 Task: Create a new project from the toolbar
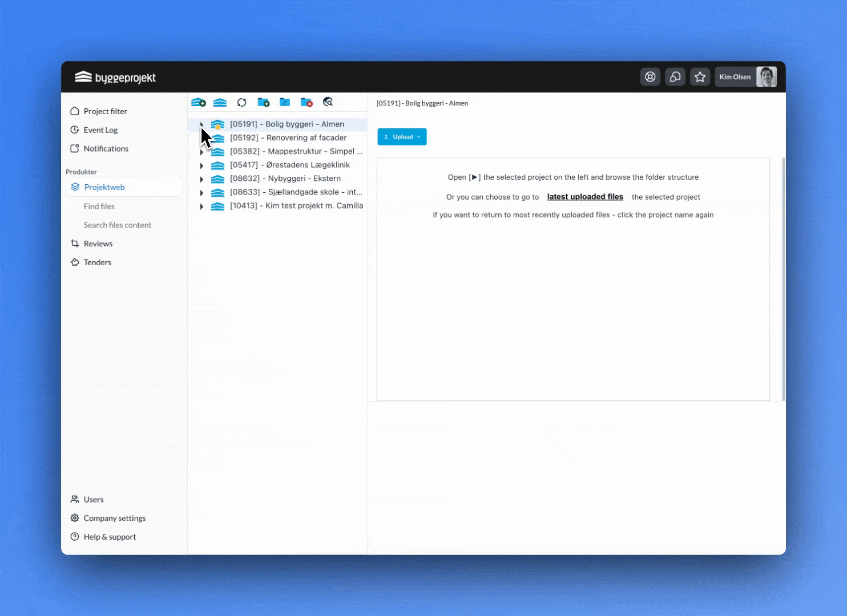[x=199, y=102]
